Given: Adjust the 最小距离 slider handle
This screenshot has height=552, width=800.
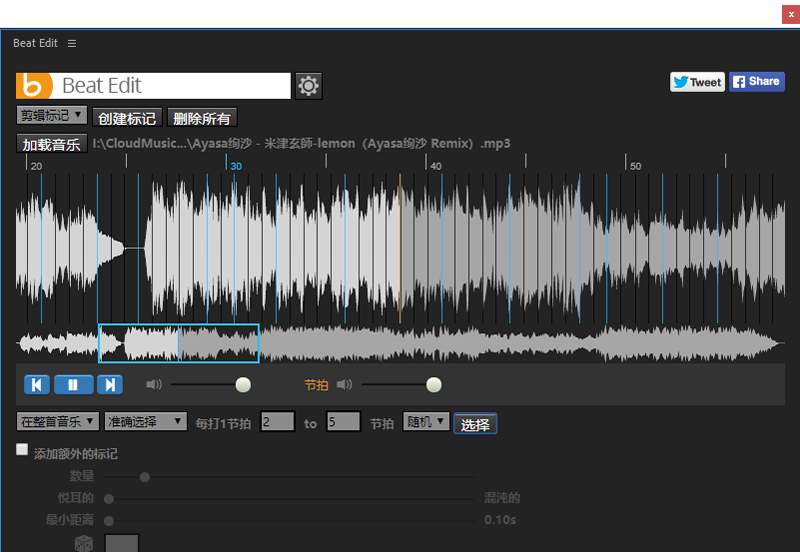Looking at the screenshot, I should point(109,521).
